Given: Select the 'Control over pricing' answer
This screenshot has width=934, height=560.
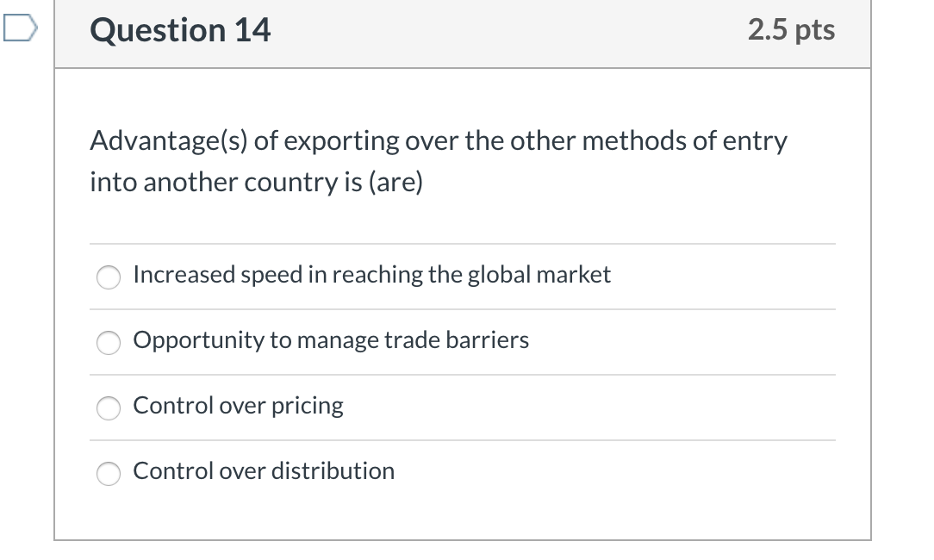Looking at the screenshot, I should (108, 408).
